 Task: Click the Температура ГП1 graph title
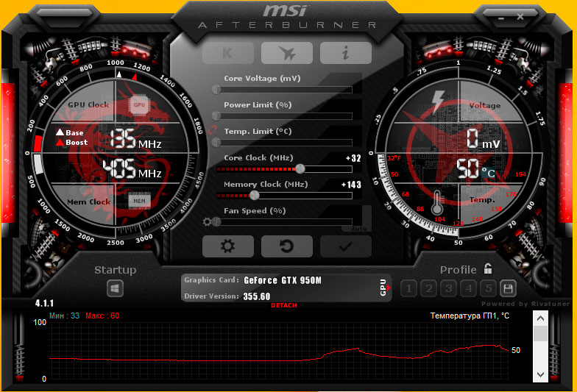(470, 316)
